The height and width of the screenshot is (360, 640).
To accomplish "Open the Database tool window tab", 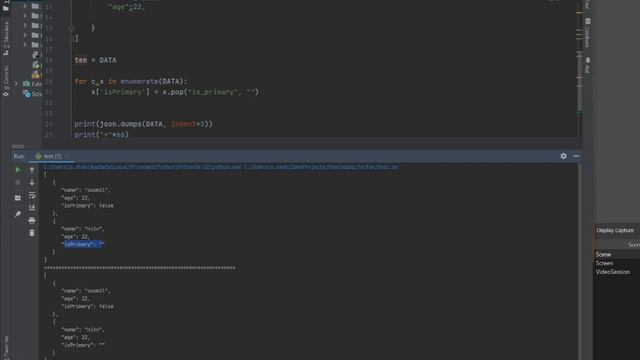I will pos(587,33).
